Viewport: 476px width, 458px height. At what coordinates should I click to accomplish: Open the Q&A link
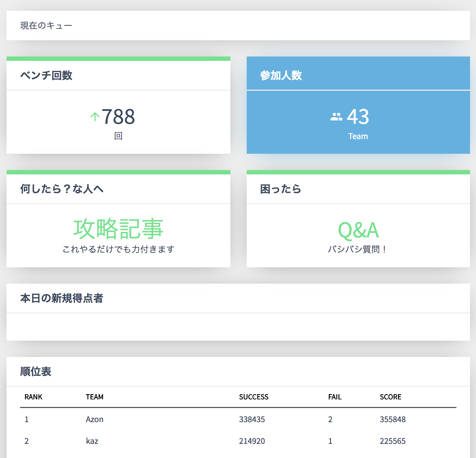[x=358, y=230]
